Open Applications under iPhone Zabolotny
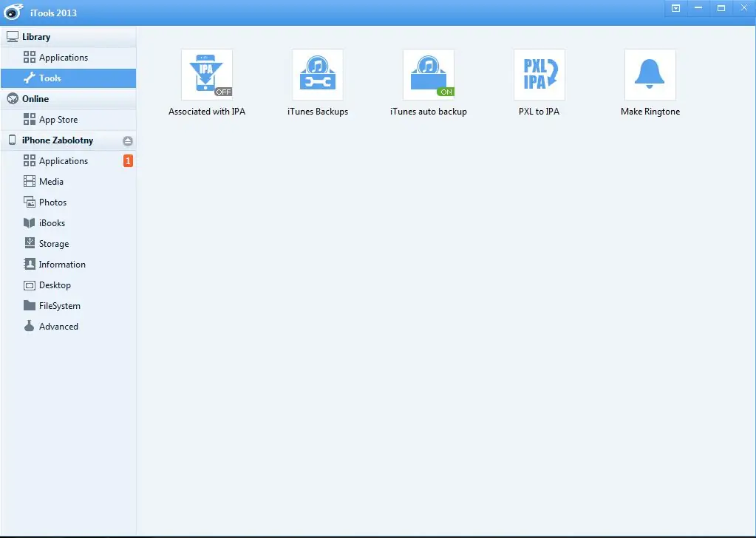 tap(69, 161)
